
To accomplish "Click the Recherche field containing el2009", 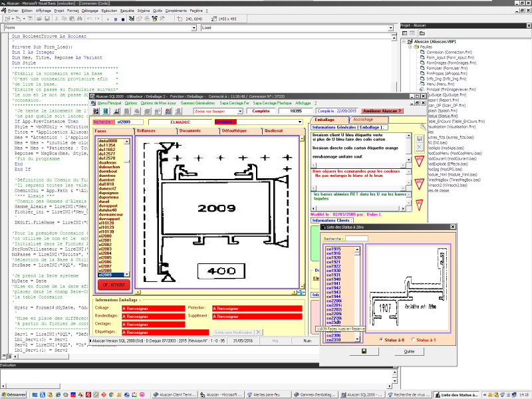I will point(130,122).
